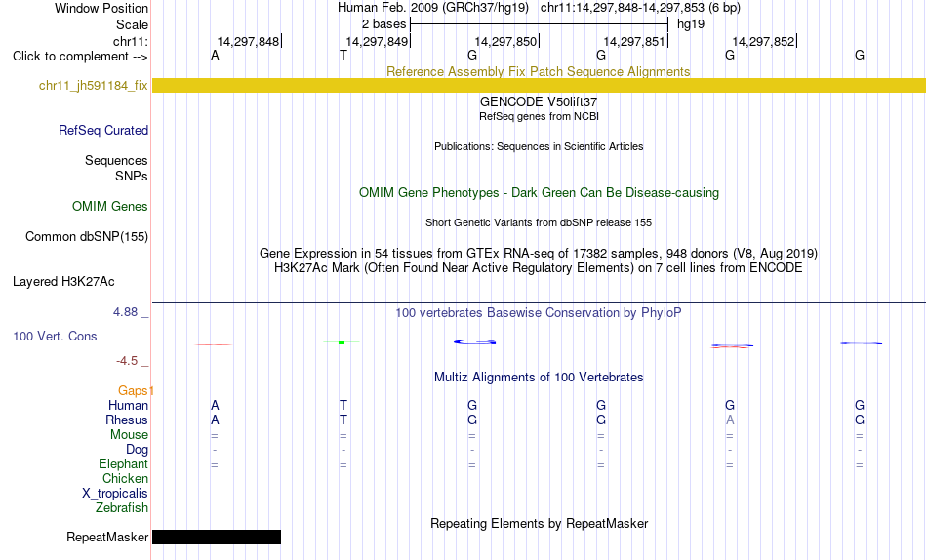Click the Chicken species row label
927x560 pixels.
click(125, 478)
